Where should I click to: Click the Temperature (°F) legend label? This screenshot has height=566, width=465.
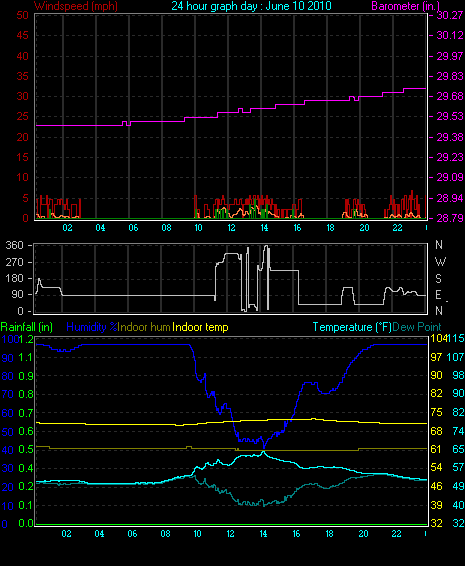click(x=352, y=327)
